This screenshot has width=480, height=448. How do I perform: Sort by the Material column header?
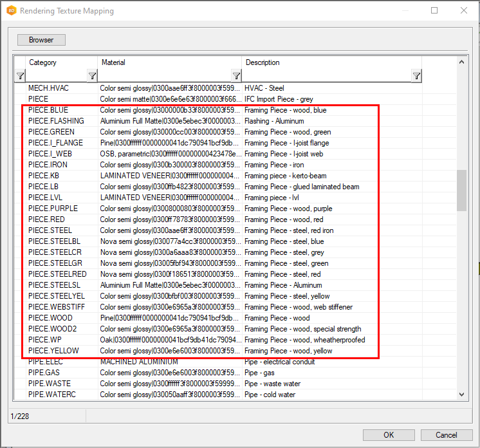[x=169, y=62]
